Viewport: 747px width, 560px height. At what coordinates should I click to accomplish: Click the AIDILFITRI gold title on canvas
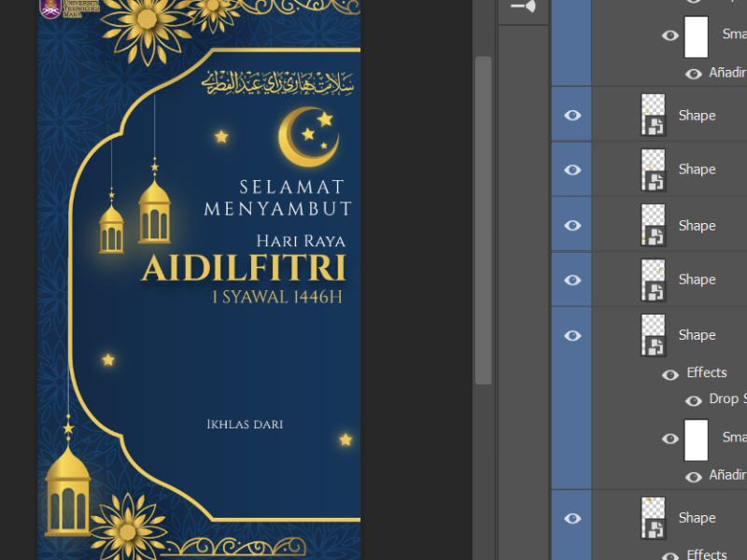pos(244,269)
